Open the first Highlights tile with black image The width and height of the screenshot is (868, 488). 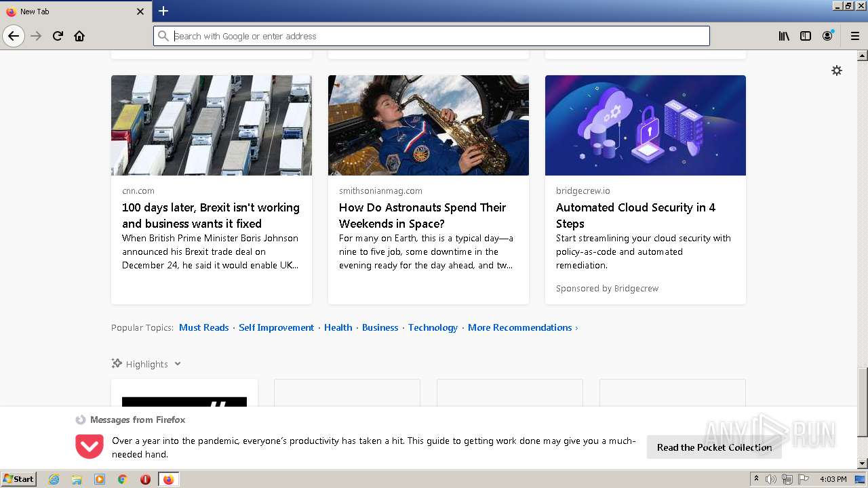click(184, 393)
